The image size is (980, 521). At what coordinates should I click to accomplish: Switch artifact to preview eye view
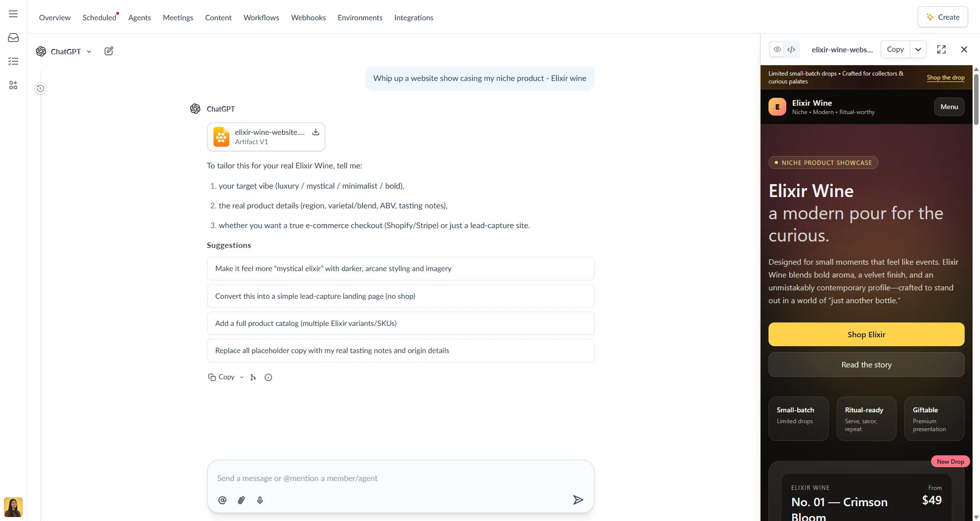[x=777, y=49]
